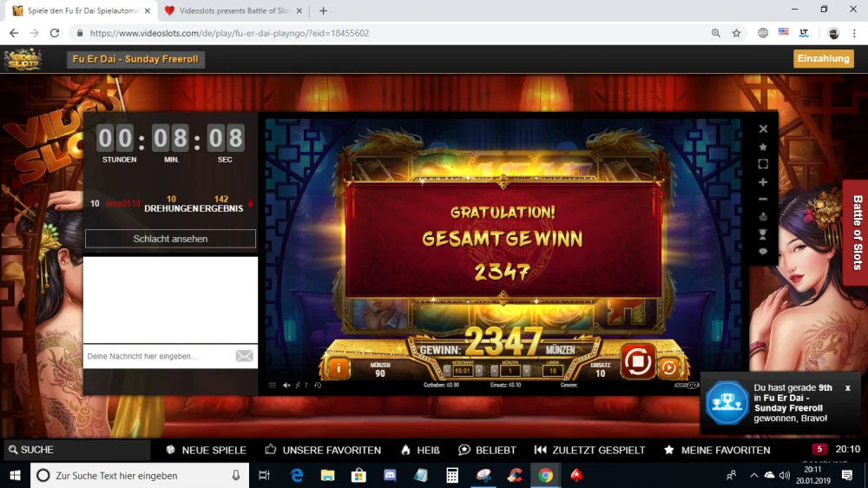The width and height of the screenshot is (868, 488).
Task: Open the slot paytable info button
Action: 339,368
